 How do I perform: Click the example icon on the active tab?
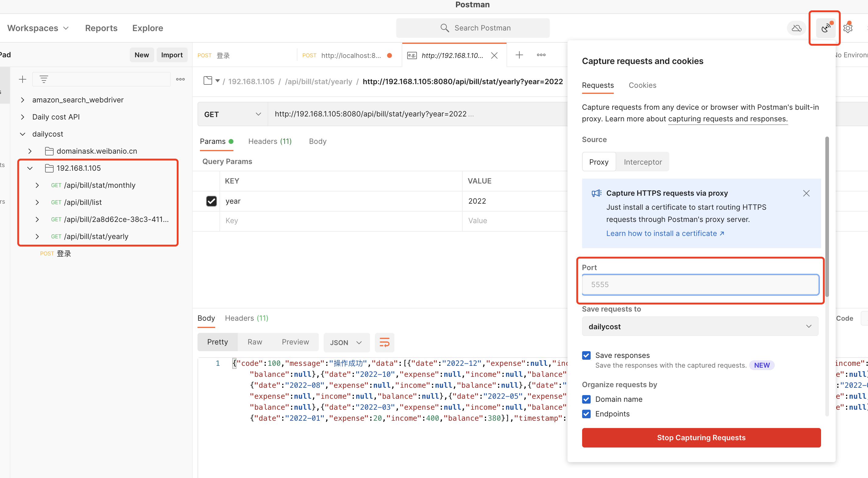coord(412,55)
